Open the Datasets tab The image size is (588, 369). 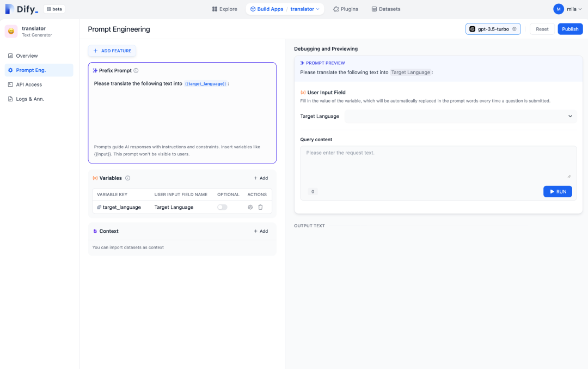(x=385, y=9)
